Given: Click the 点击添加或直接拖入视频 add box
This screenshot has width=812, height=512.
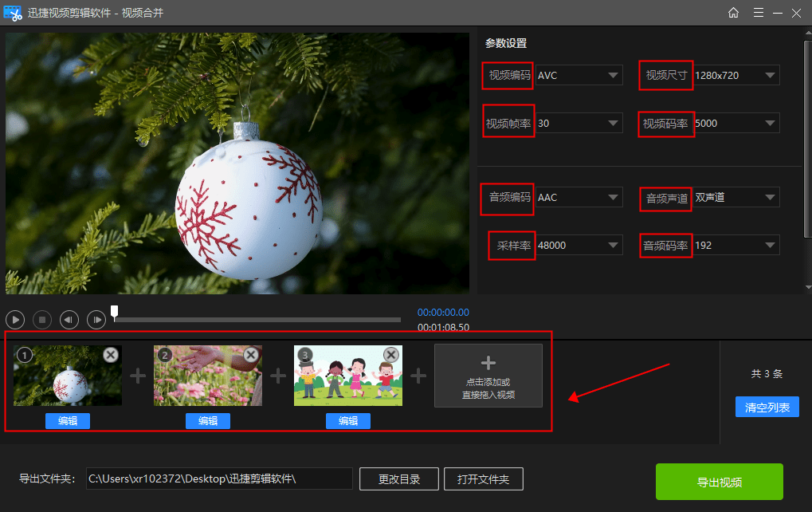Looking at the screenshot, I should [x=488, y=376].
